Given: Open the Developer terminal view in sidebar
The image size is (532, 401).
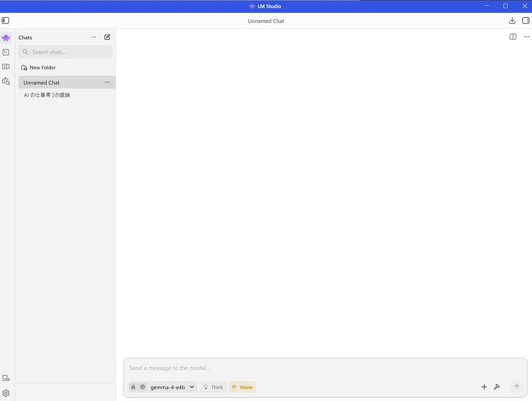Looking at the screenshot, I should pos(6,52).
